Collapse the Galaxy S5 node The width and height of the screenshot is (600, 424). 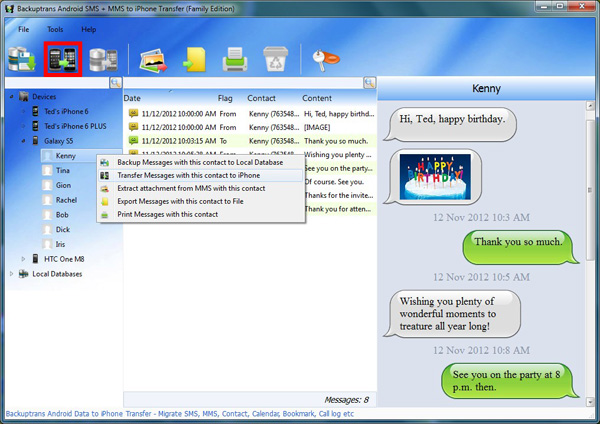coord(23,141)
